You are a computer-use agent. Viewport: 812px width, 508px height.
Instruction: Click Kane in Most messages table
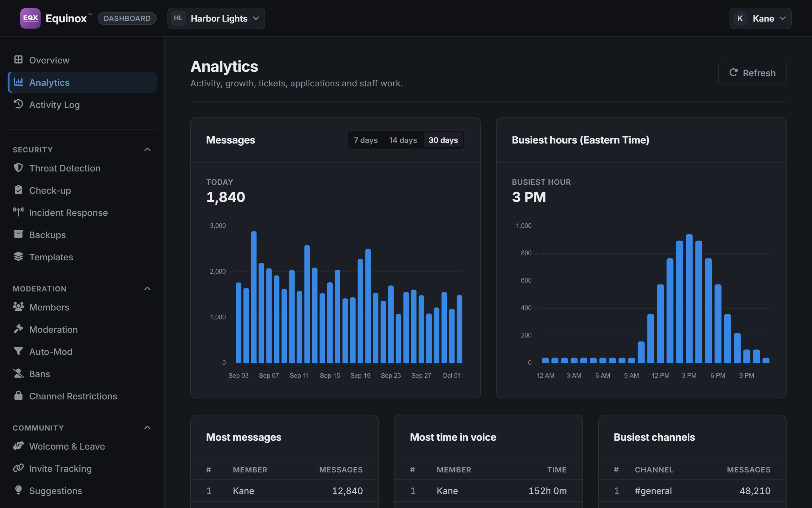(243, 491)
